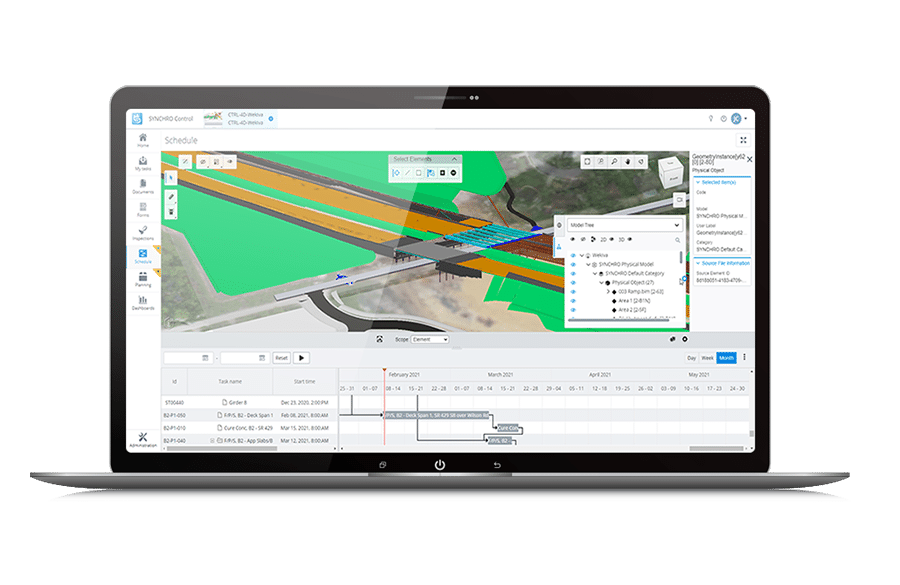Select the cursor selection tool in viewer
900x585 pixels.
coord(170,179)
